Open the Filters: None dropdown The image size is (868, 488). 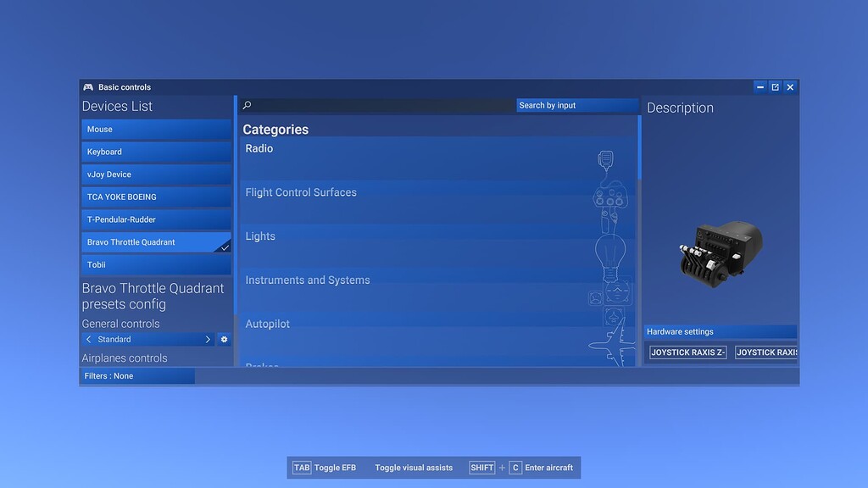click(137, 375)
